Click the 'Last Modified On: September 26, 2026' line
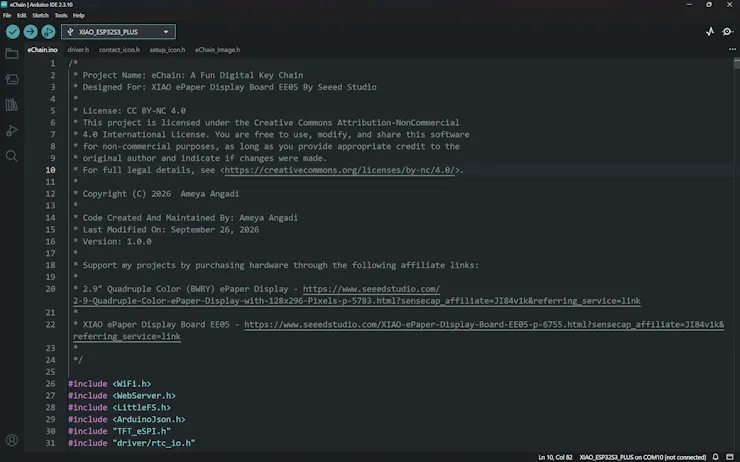The width and height of the screenshot is (740, 462). [171, 229]
